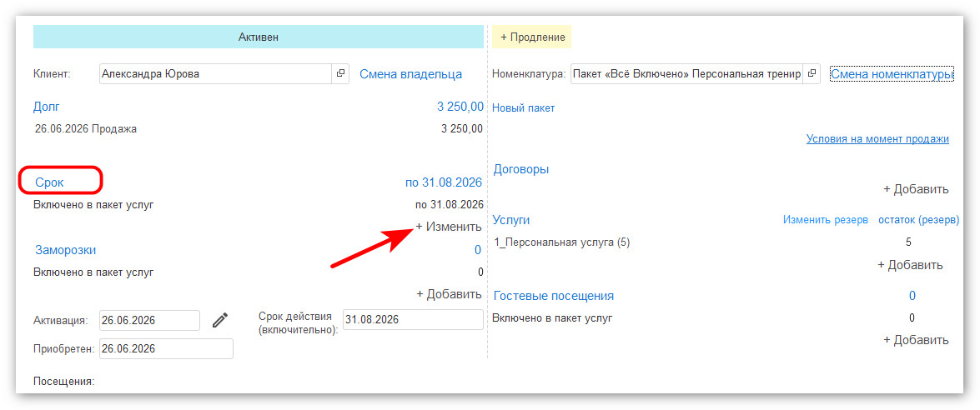Click Новый пакет text
980x410 pixels.
click(x=524, y=108)
